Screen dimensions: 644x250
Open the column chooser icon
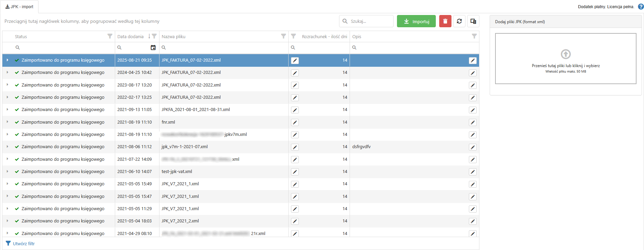[x=473, y=21]
